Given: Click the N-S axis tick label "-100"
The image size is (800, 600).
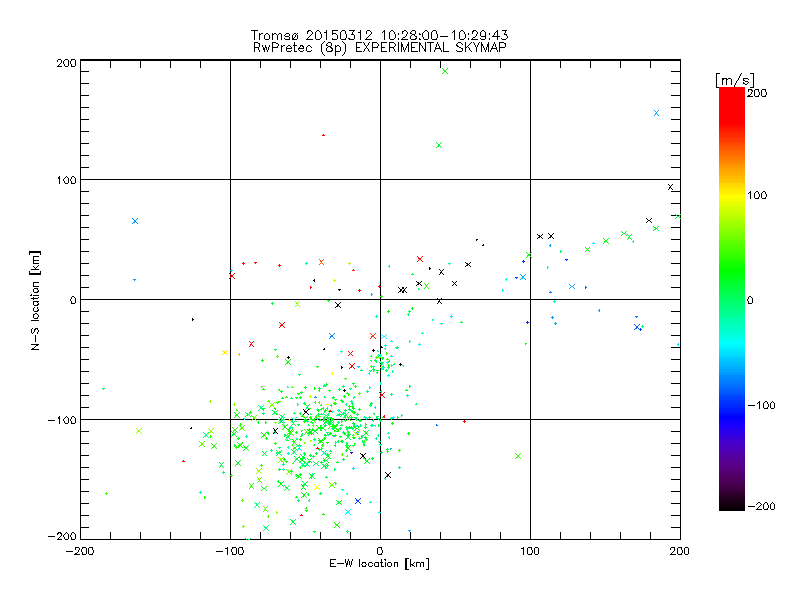Looking at the screenshot, I should (x=62, y=420).
